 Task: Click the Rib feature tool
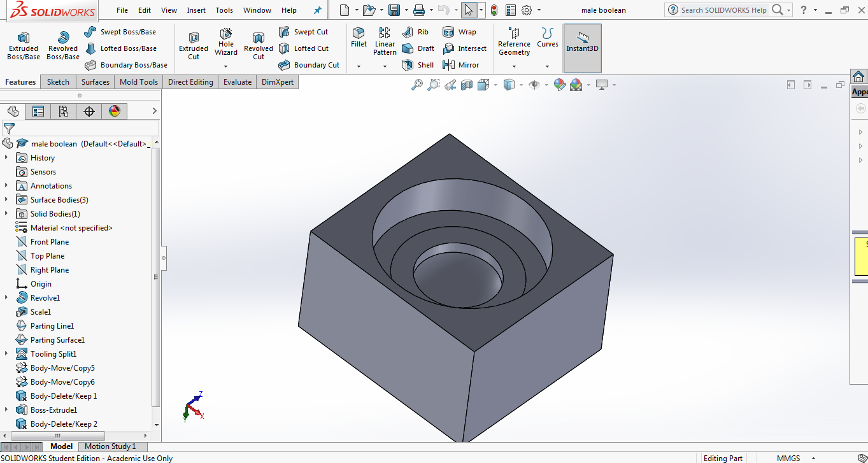[416, 32]
